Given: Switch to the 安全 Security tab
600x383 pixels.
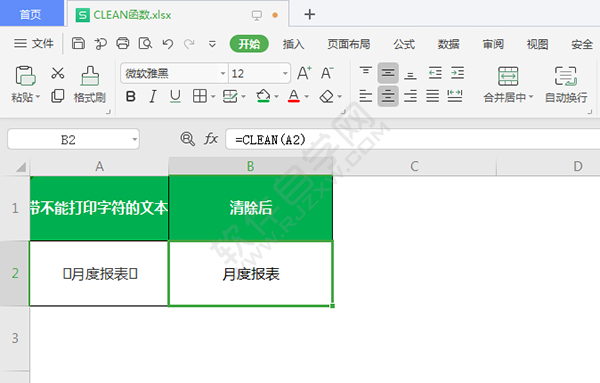Looking at the screenshot, I should (x=582, y=44).
